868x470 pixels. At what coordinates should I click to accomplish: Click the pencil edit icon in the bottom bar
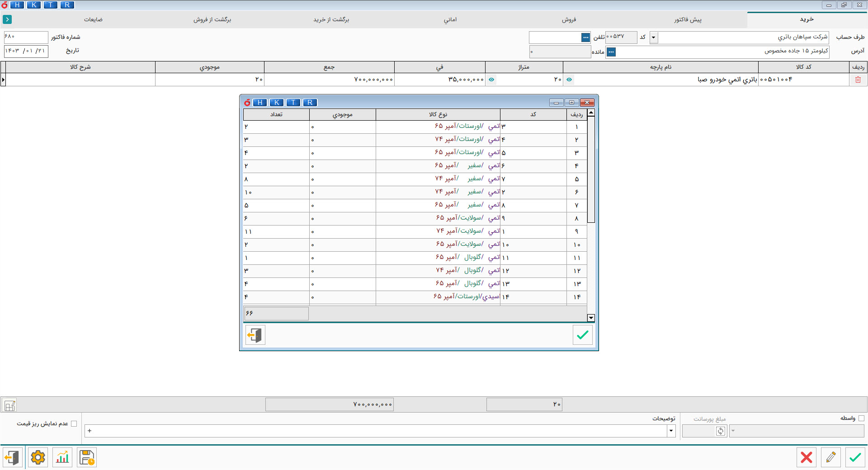click(x=831, y=457)
